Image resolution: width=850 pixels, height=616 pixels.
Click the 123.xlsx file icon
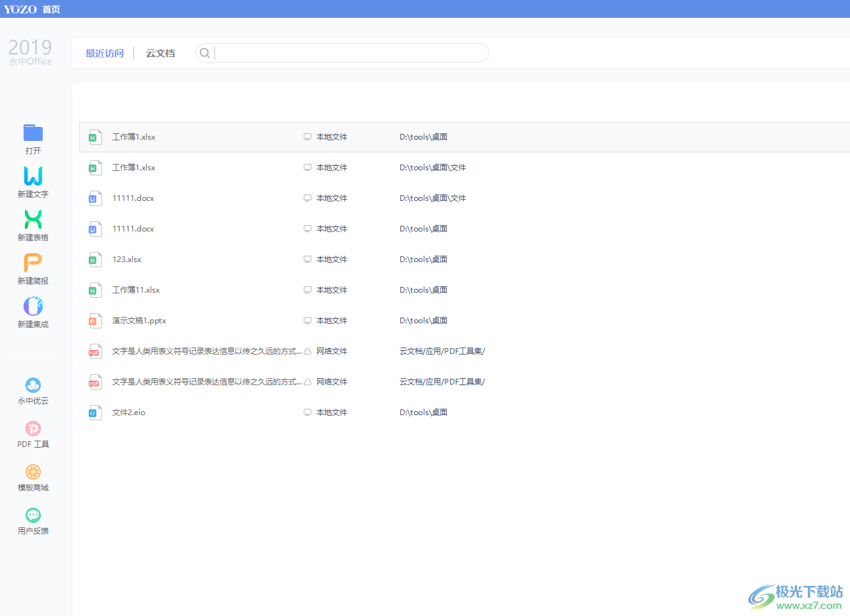pos(95,260)
